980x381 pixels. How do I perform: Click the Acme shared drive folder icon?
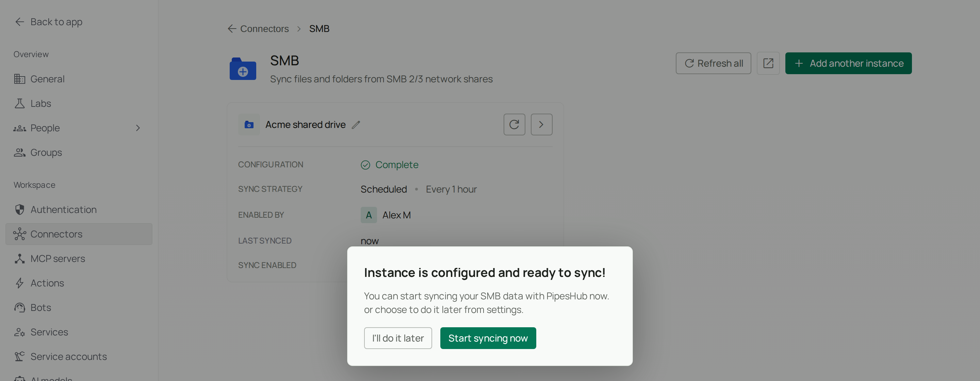pos(249,125)
